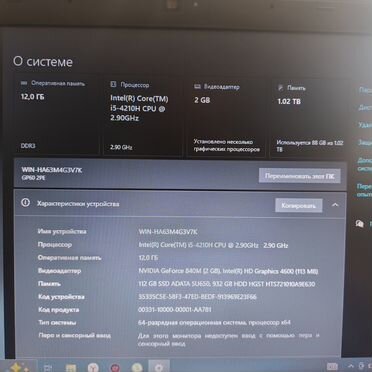Select the Перо и сенсорный ввод description text
This screenshot has height=372, width=372.
coord(229,339)
